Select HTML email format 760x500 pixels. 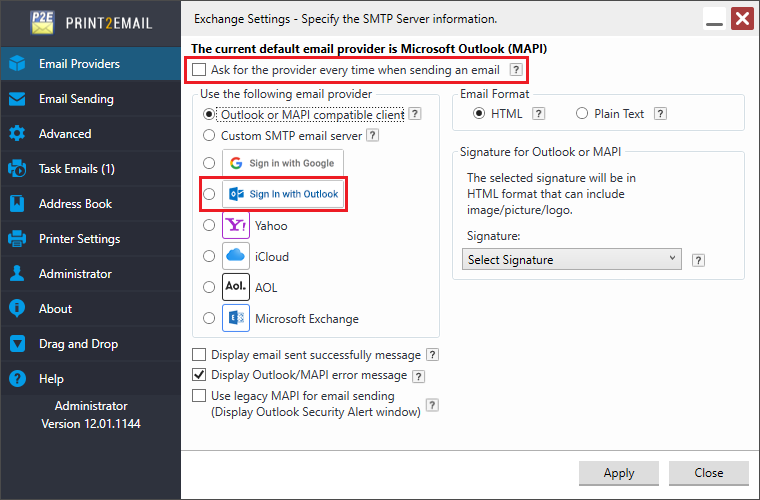click(479, 113)
